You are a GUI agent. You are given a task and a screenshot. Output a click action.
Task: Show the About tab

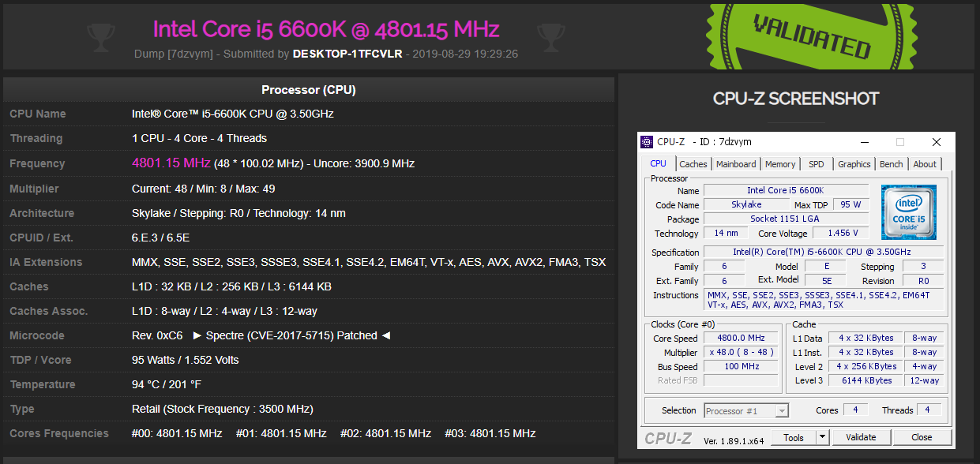[925, 164]
